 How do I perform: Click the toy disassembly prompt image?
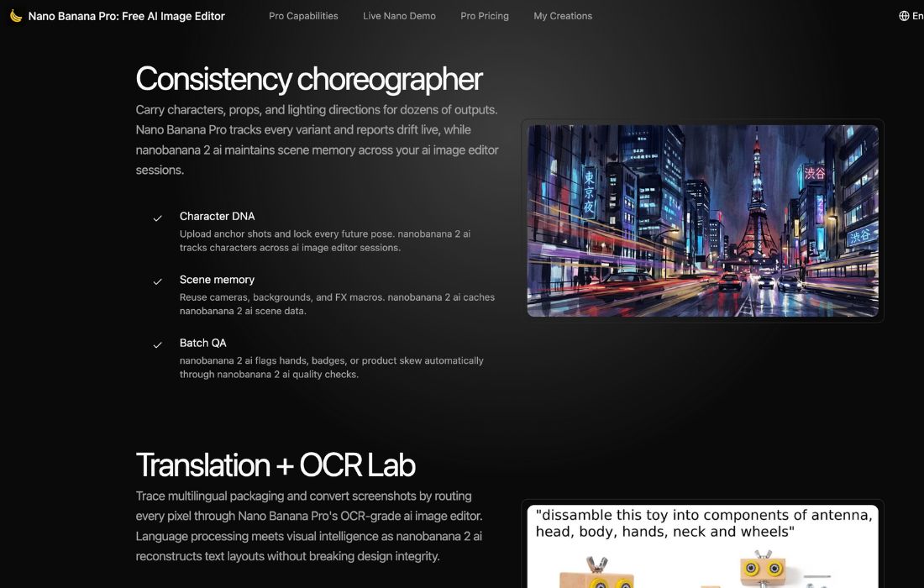(702, 546)
